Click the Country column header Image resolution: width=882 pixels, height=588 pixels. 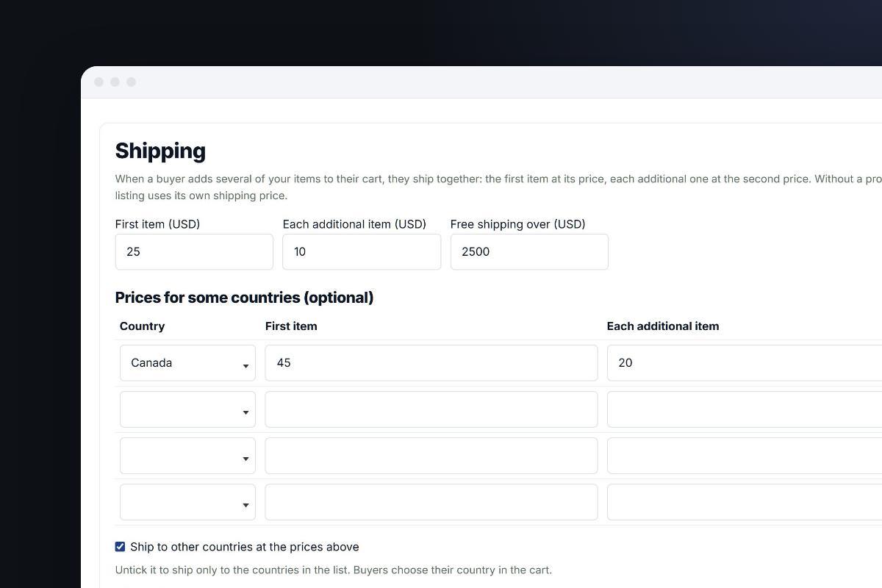click(x=142, y=326)
